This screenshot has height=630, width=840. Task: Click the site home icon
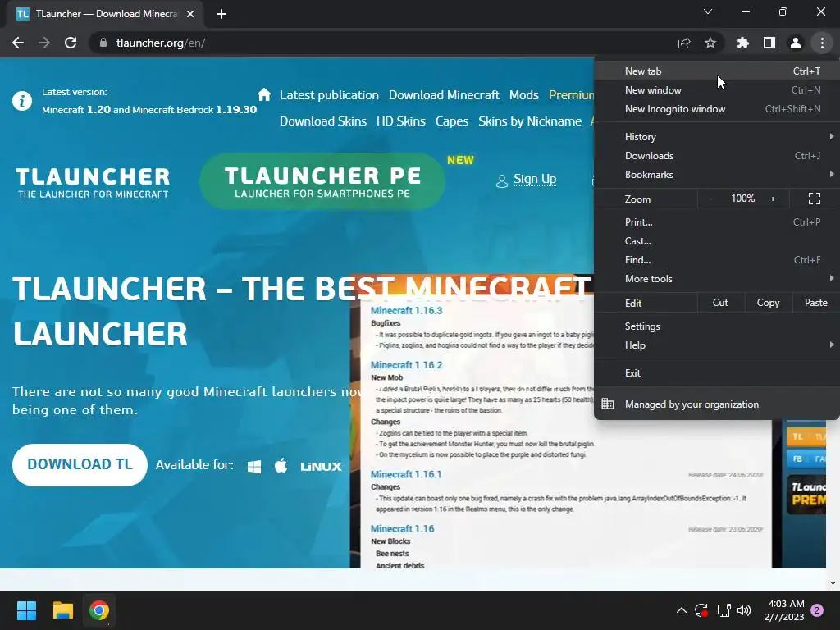coord(263,94)
